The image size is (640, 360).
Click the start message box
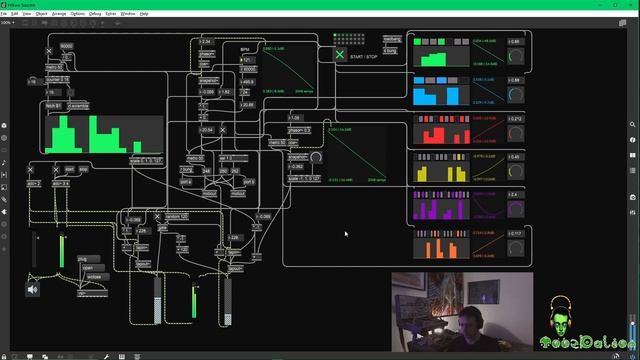[70, 169]
